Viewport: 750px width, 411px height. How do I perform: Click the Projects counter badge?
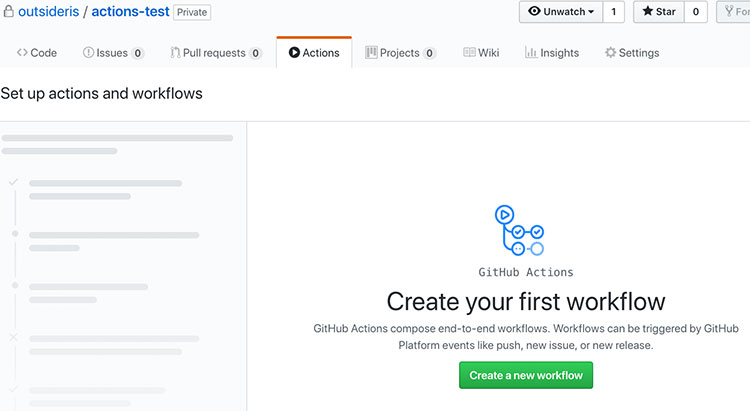[x=430, y=53]
